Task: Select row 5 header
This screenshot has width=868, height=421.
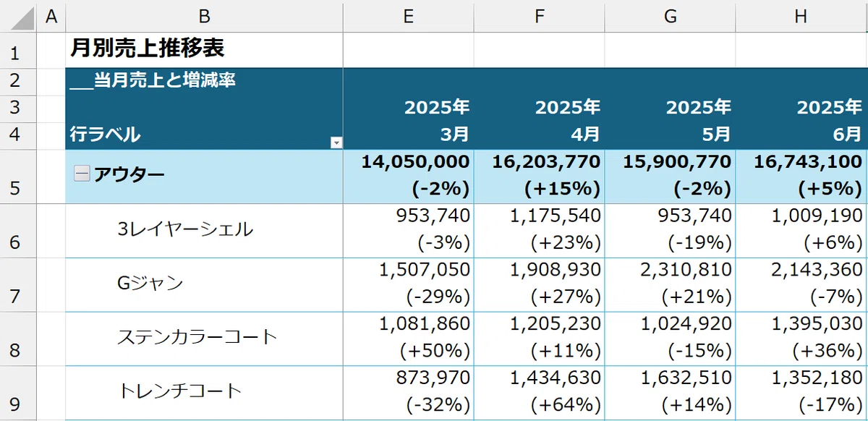Action: 18,177
